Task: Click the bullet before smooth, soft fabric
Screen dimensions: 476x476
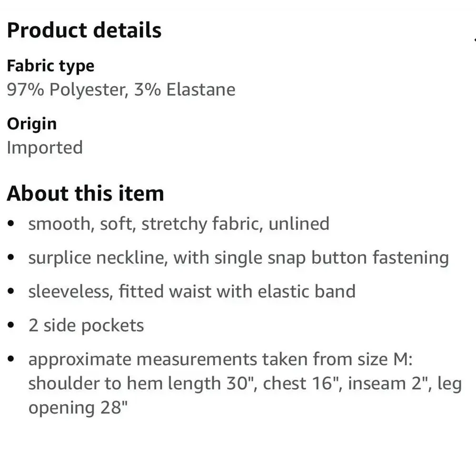Action: coord(11,224)
